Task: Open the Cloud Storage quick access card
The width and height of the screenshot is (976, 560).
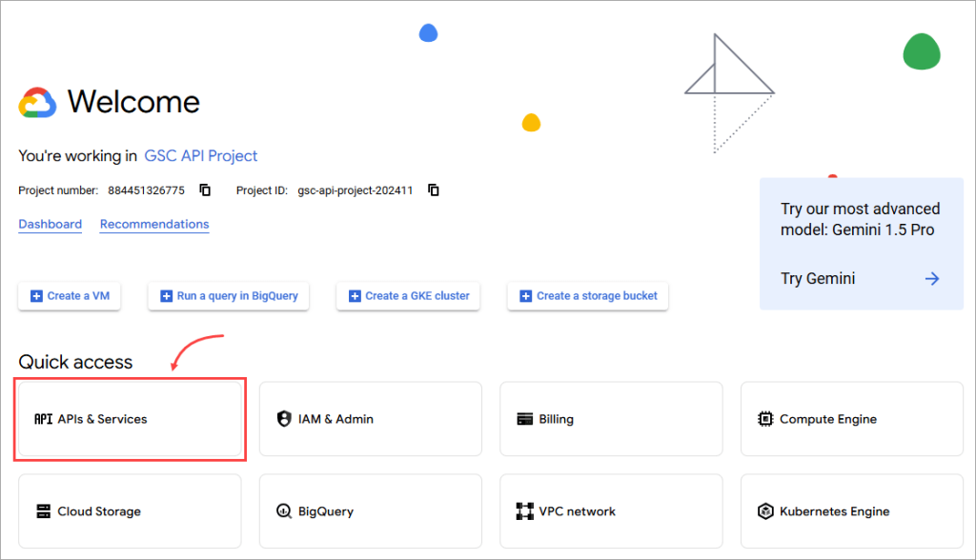Action: click(x=130, y=511)
